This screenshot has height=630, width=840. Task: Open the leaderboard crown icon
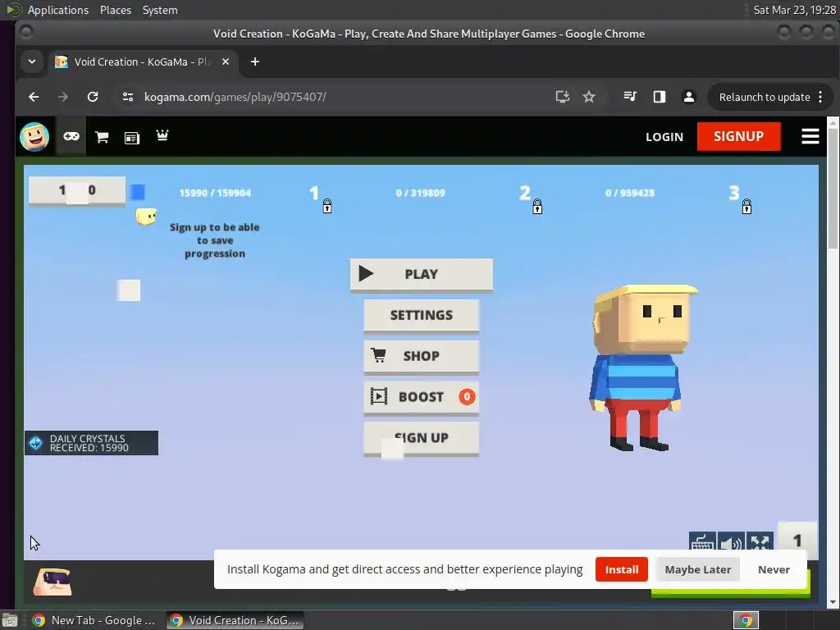point(162,135)
